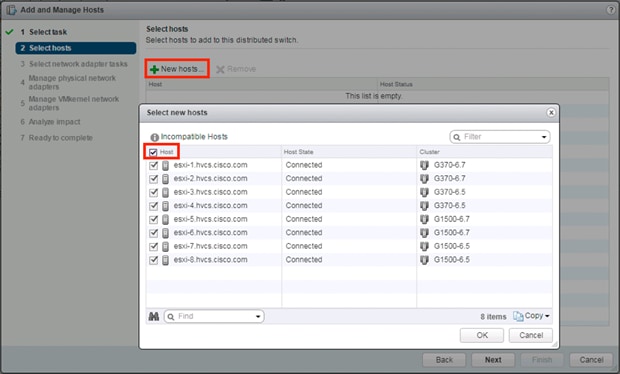The image size is (620, 374).
Task: Click cluster icon in esxi-8 row
Action: click(x=424, y=260)
